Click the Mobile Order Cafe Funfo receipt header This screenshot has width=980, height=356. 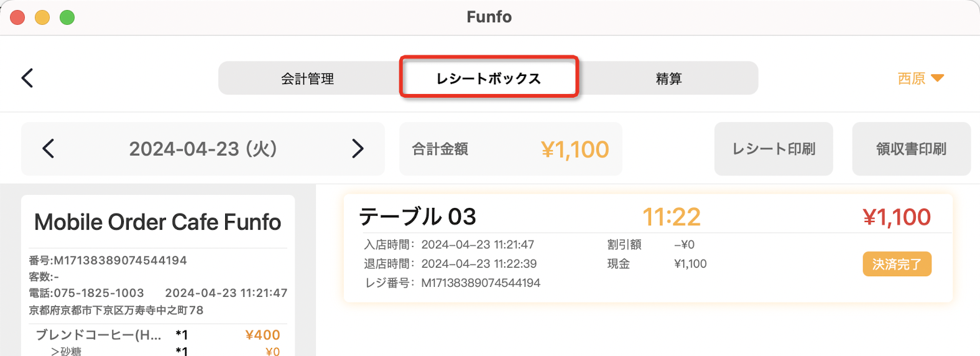(x=158, y=222)
